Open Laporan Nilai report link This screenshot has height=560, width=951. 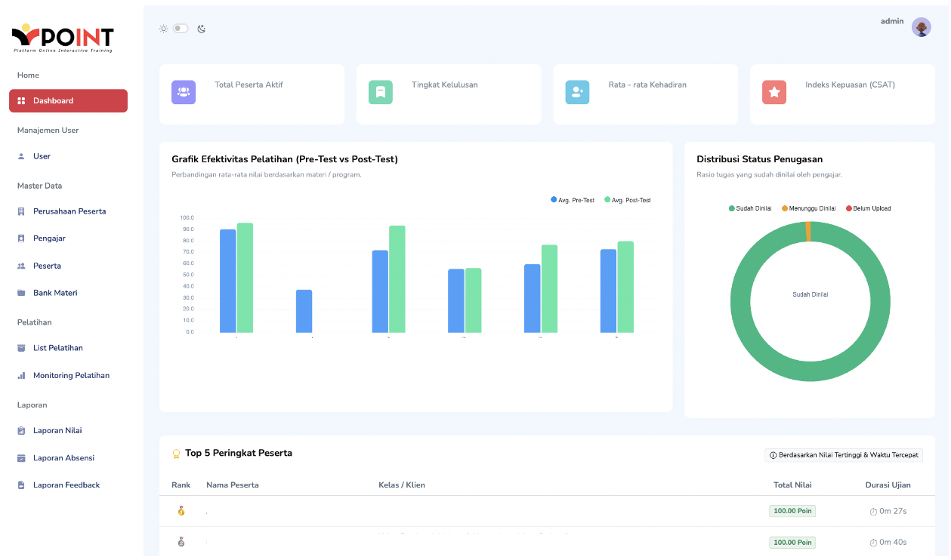tap(57, 431)
